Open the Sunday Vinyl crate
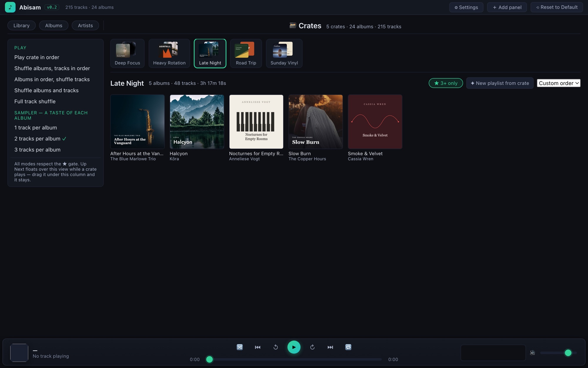The height and width of the screenshot is (368, 588). pos(284,53)
